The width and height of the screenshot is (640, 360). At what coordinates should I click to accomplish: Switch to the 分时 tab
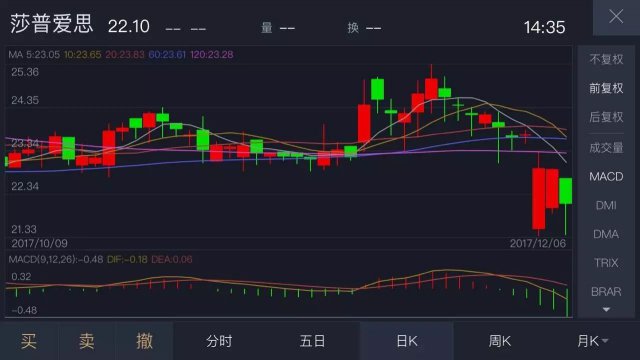pos(219,341)
